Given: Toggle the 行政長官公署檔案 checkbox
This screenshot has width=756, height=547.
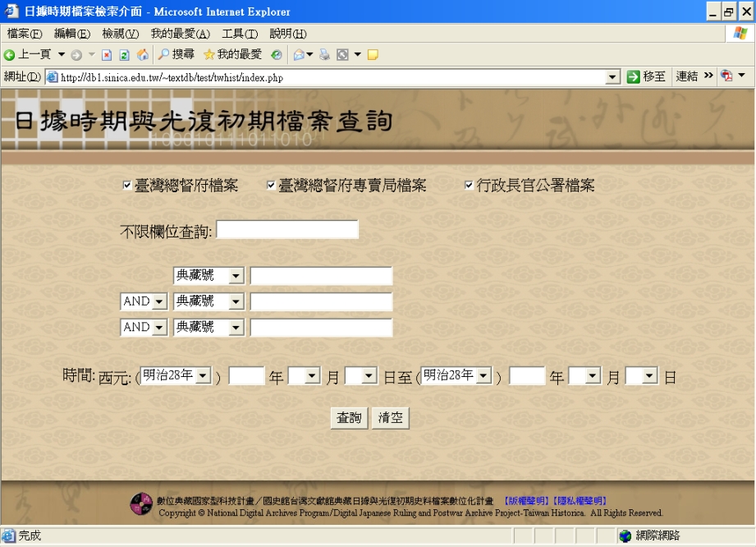Looking at the screenshot, I should tap(469, 185).
